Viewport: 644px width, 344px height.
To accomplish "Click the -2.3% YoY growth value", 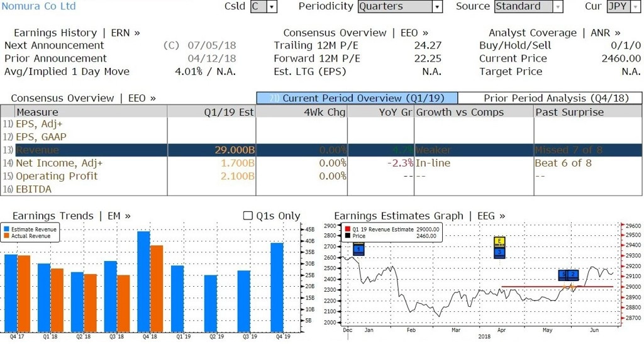I will (400, 163).
